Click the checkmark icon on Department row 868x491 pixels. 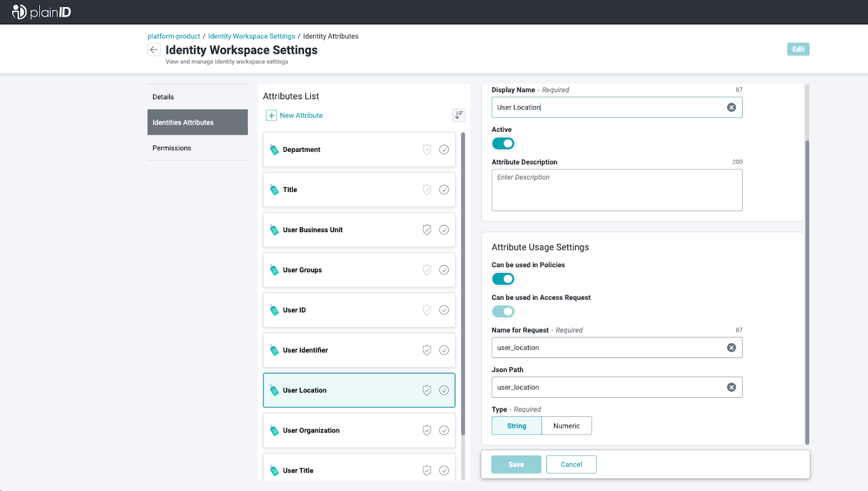pyautogui.click(x=444, y=149)
